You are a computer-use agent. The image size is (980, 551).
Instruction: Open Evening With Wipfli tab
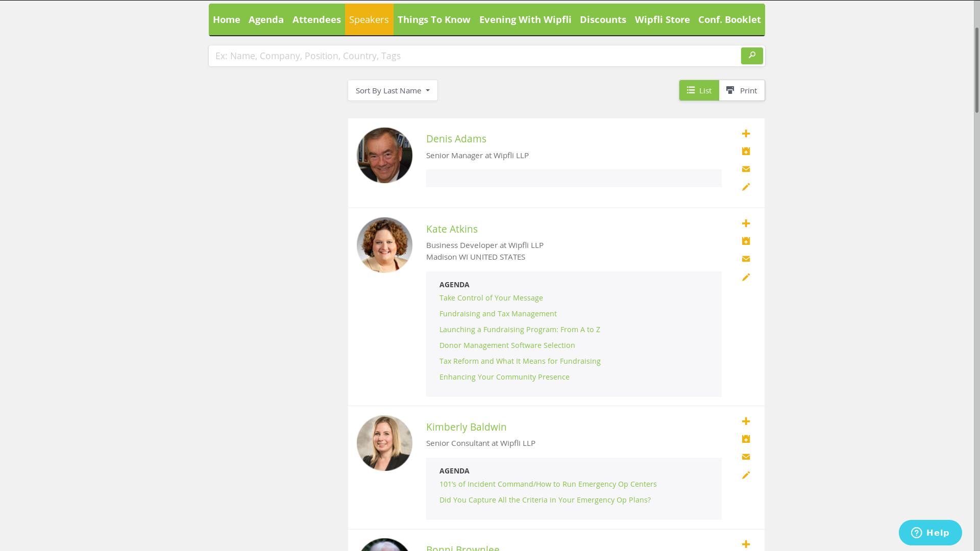[x=525, y=19]
